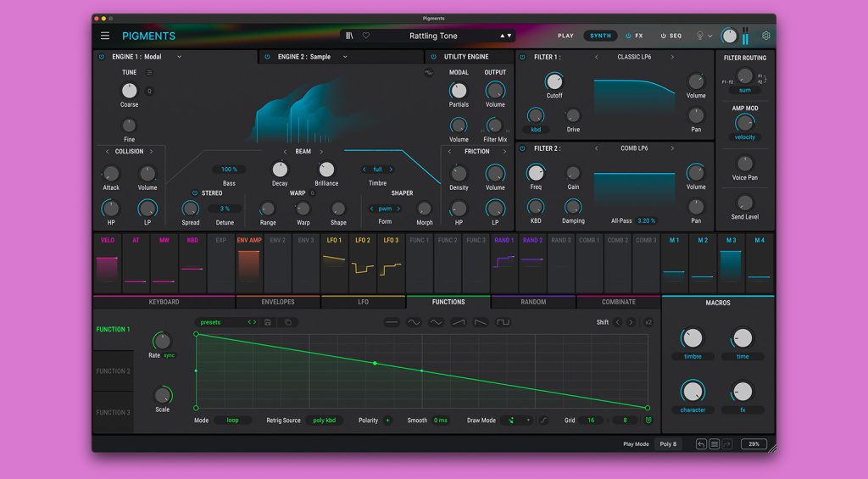
Task: Open the Mode loop dropdown
Action: click(x=232, y=421)
